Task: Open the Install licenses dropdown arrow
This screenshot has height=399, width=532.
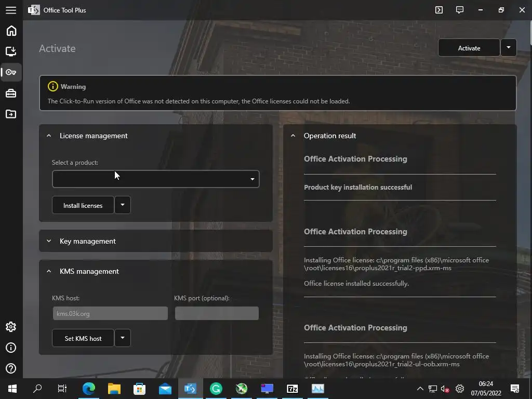Action: point(123,205)
